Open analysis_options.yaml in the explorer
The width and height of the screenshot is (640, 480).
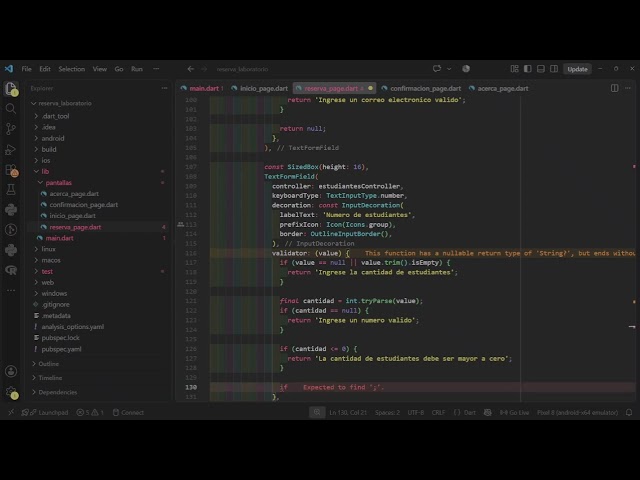coord(73,327)
